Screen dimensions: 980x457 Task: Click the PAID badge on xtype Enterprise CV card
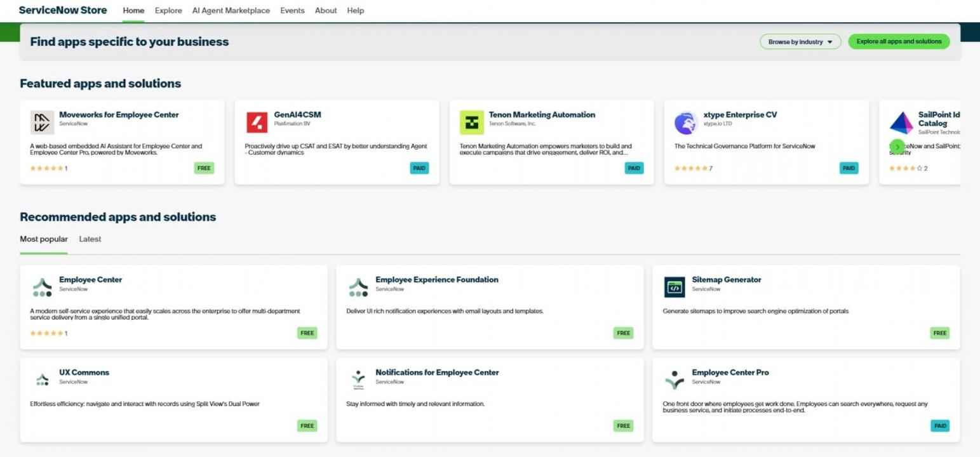click(x=849, y=168)
